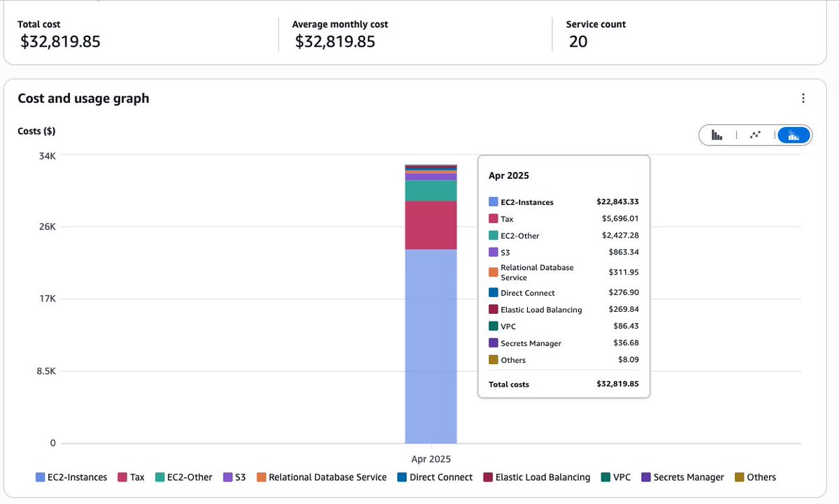
Task: Toggle Secrets Manager in the bottom legend
Action: (683, 477)
